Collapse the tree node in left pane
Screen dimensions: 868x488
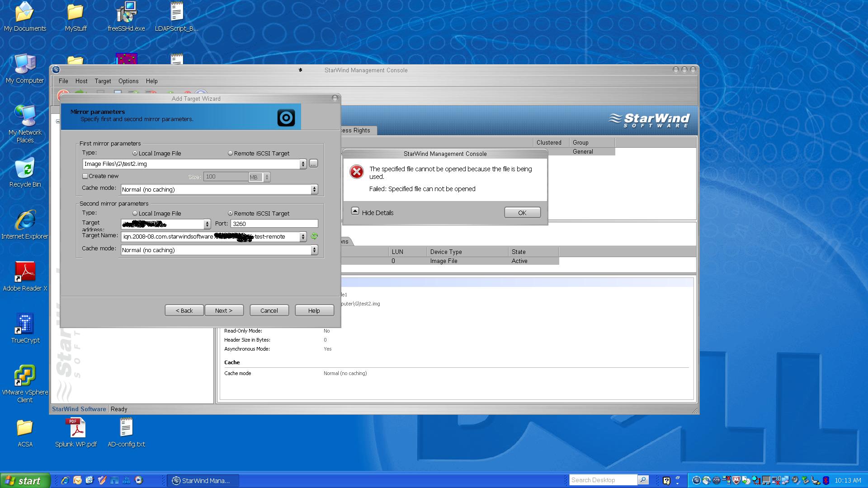pyautogui.click(x=58, y=121)
